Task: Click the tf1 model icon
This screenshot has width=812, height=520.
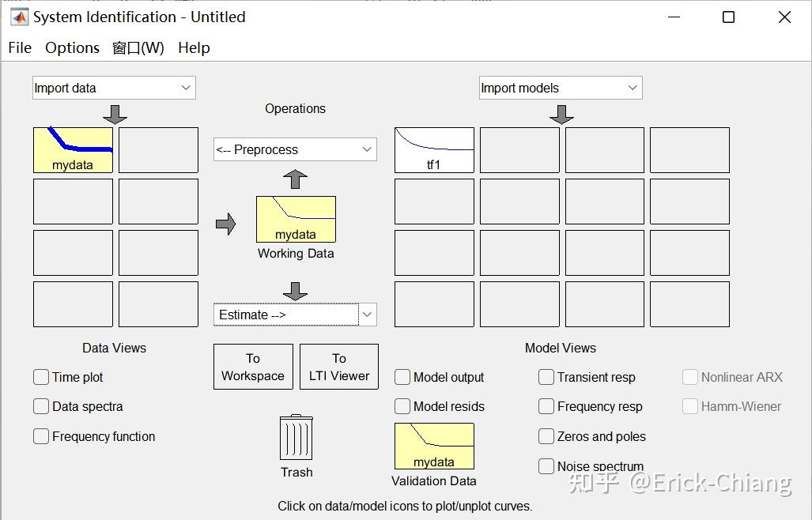Action: [434, 150]
